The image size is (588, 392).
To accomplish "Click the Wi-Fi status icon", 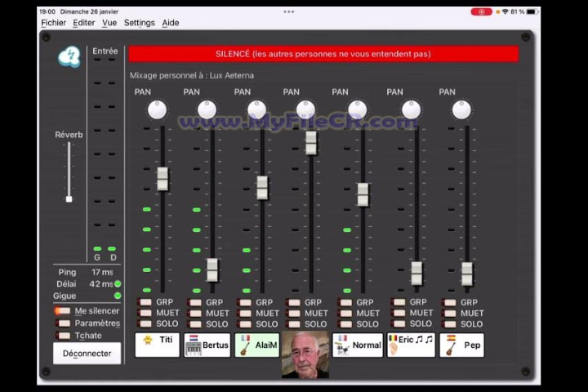I will (506, 11).
